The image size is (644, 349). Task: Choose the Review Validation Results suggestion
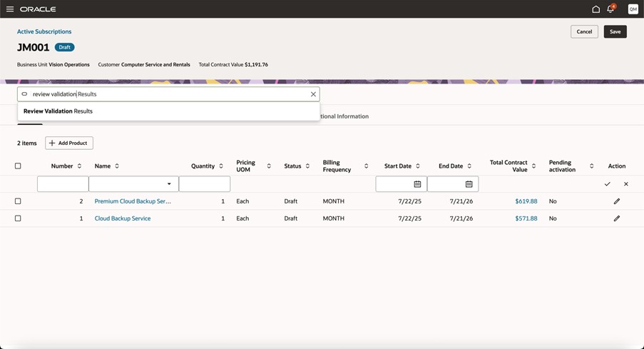pyautogui.click(x=169, y=111)
